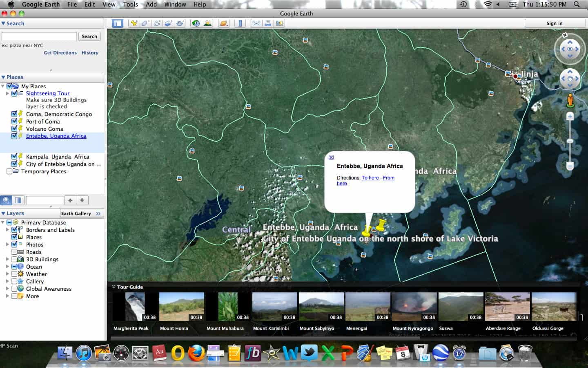Click the Print icon in toolbar
This screenshot has width=588, height=368.
pyautogui.click(x=268, y=23)
